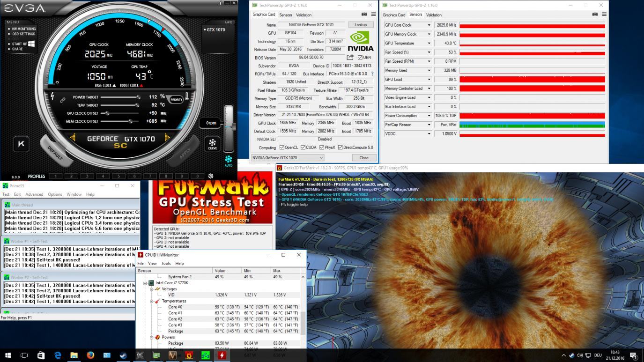
Task: Toggle the Auto fan control icon
Action: pyautogui.click(x=229, y=161)
